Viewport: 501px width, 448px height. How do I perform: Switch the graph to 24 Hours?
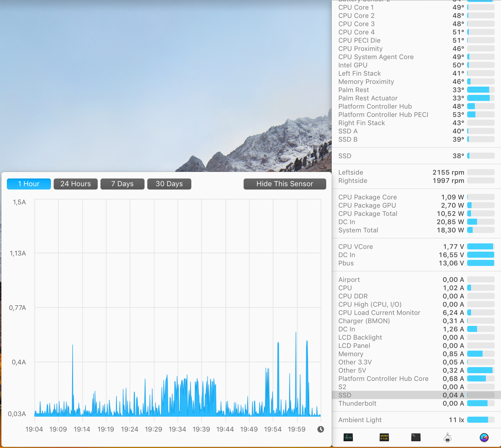pyautogui.click(x=76, y=184)
